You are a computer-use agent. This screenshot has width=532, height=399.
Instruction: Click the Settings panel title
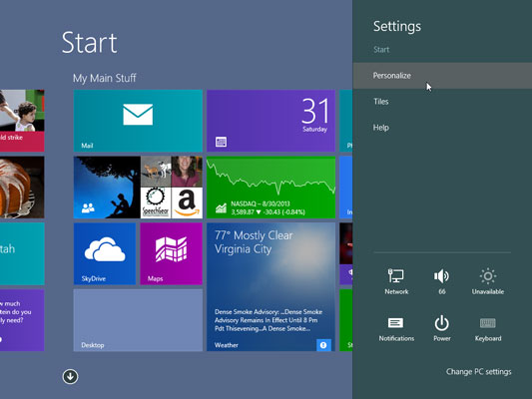coord(397,27)
